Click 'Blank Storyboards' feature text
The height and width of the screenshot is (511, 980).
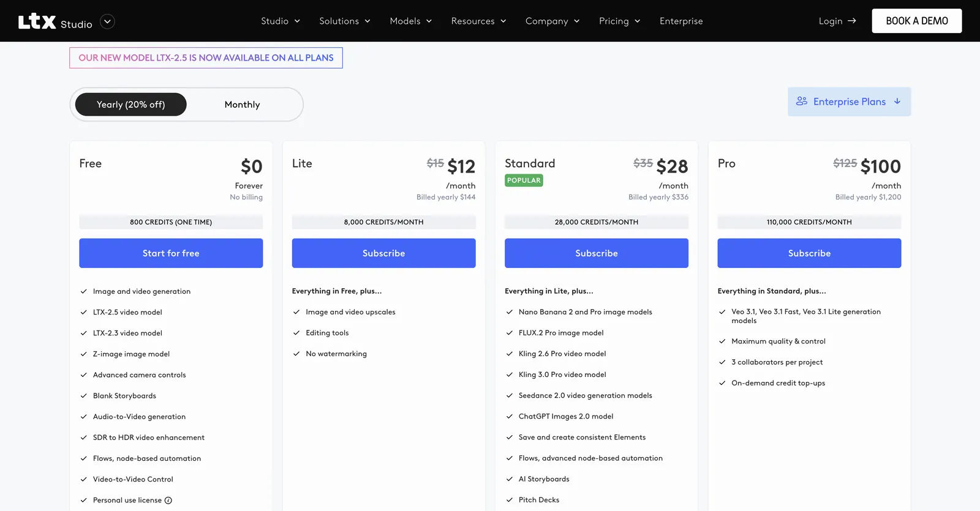[124, 396]
